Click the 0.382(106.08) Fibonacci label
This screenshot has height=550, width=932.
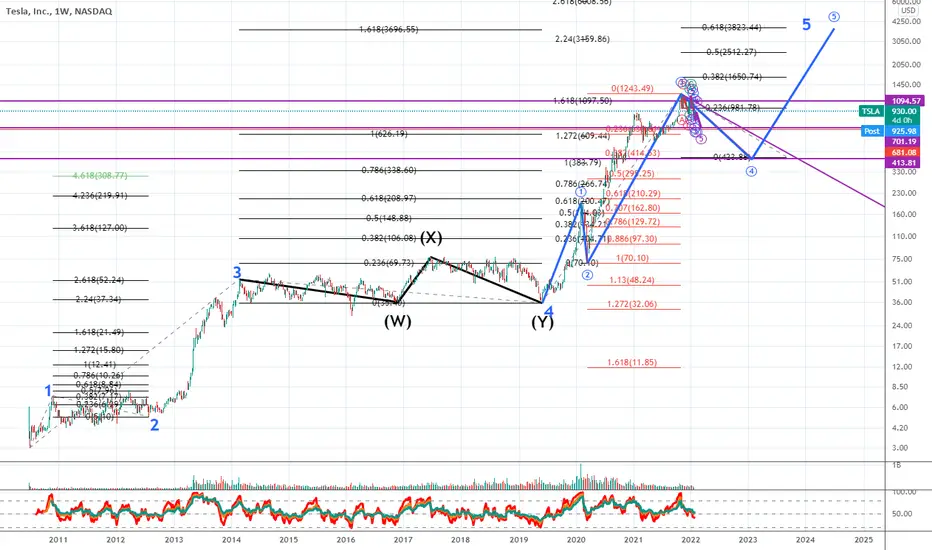(389, 238)
